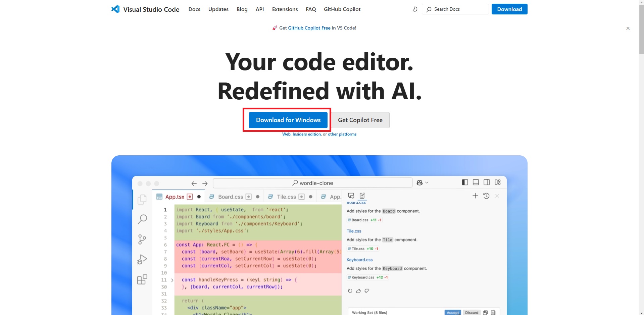Expand the Copilot menu chevron in title bar

427,182
